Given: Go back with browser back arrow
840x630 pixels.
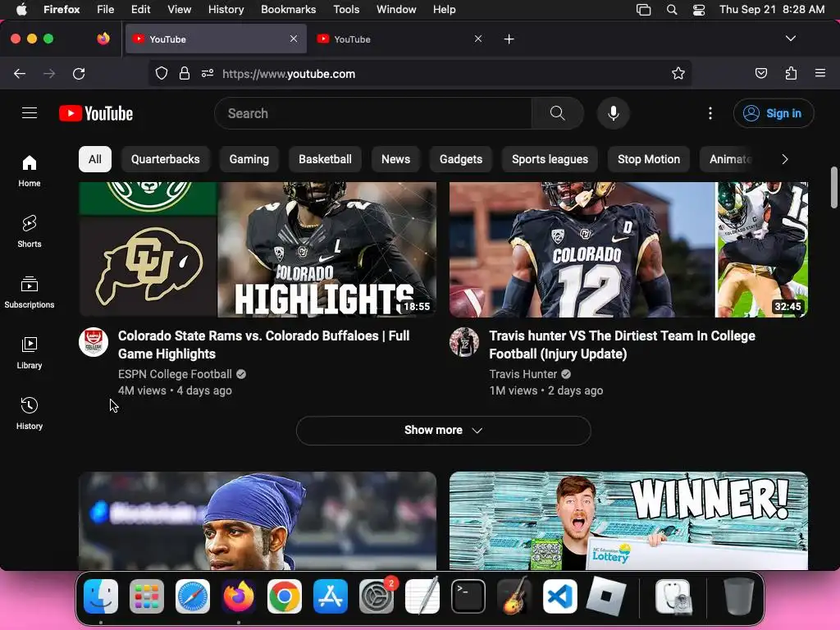Looking at the screenshot, I should point(20,73).
